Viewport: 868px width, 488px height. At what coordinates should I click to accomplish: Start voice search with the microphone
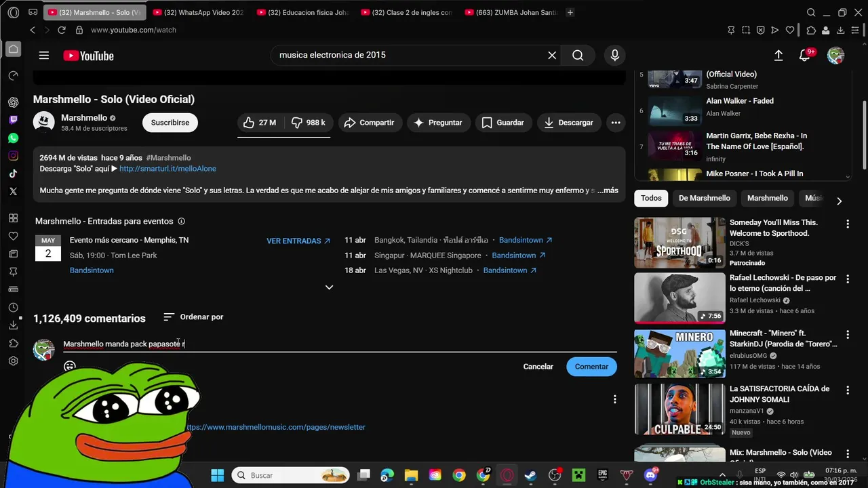click(615, 56)
